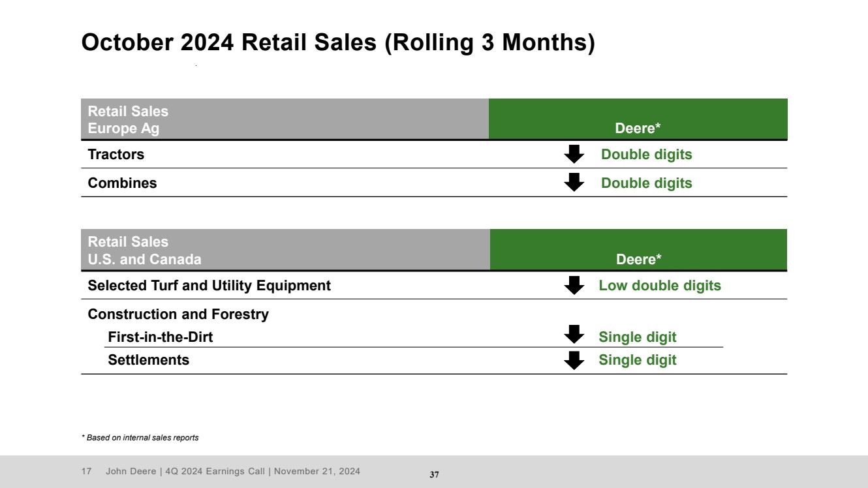The width and height of the screenshot is (868, 488).
Task: Select "Single digit" in the First-in-the-Dirt row
Action: tap(638, 337)
